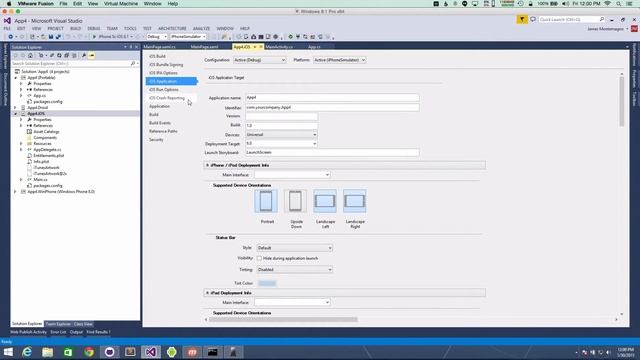640x360 pixels.
Task: Select AppDelegate.cs in Solution Explorer
Action: pos(47,150)
